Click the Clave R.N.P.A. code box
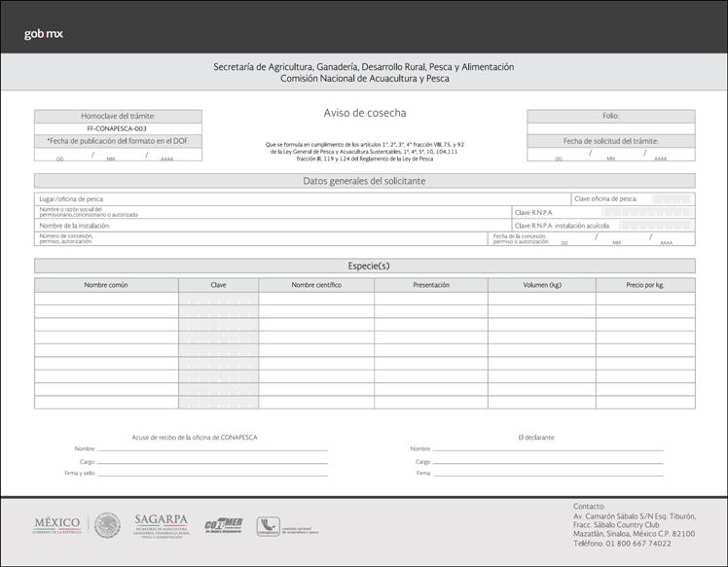This screenshot has height=567, width=728. [x=647, y=213]
